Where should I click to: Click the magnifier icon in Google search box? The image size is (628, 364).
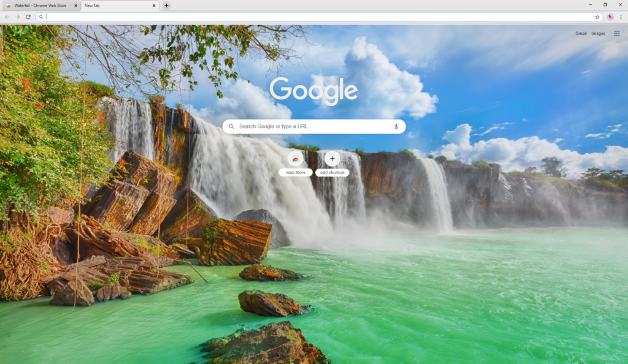pyautogui.click(x=231, y=126)
